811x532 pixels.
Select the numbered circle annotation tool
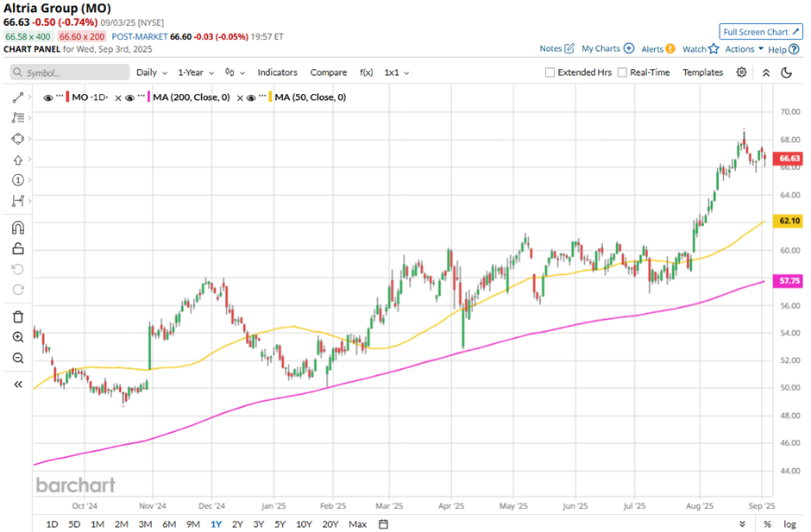tap(17, 180)
